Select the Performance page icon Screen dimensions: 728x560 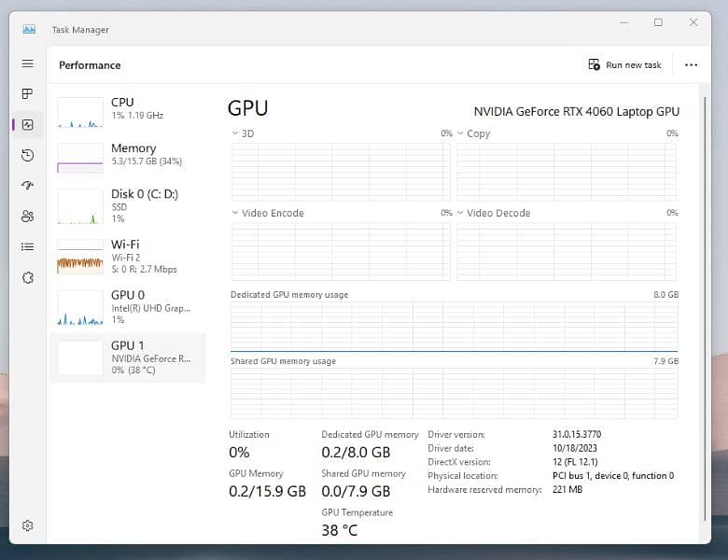[x=27, y=124]
